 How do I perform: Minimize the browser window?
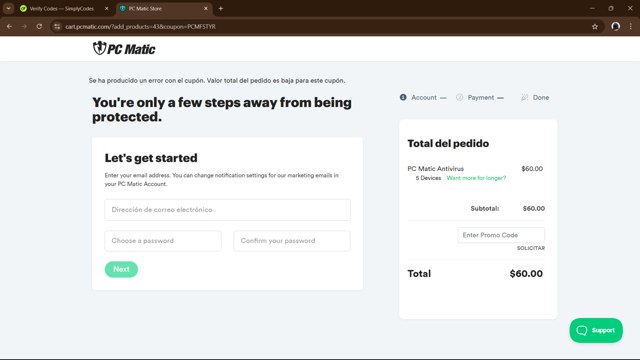pos(592,8)
